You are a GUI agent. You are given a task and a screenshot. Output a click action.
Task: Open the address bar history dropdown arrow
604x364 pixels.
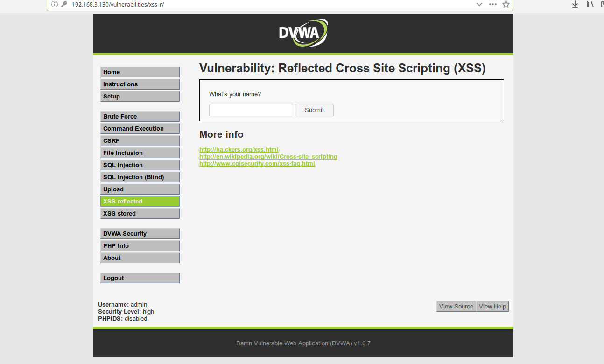(x=479, y=4)
